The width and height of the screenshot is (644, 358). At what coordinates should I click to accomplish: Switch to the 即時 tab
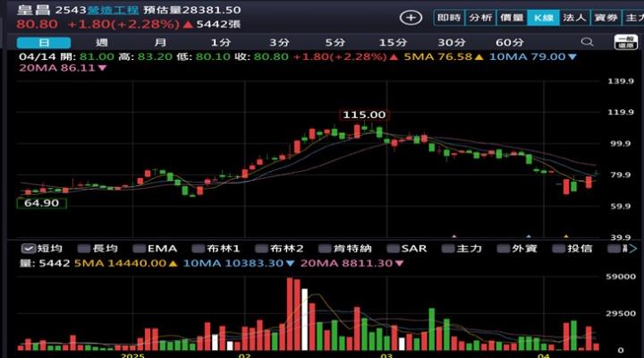click(449, 17)
